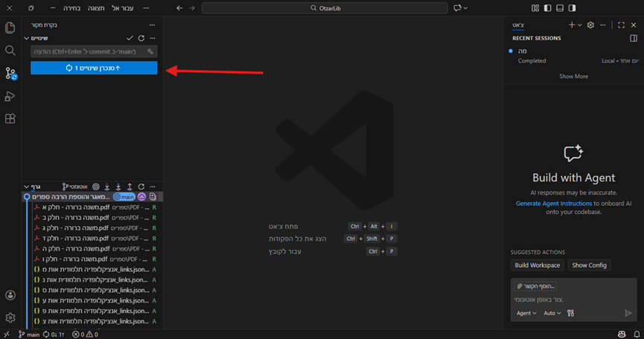Toggle the primary side bar layout button
This screenshot has height=339, width=644.
pos(548,8)
